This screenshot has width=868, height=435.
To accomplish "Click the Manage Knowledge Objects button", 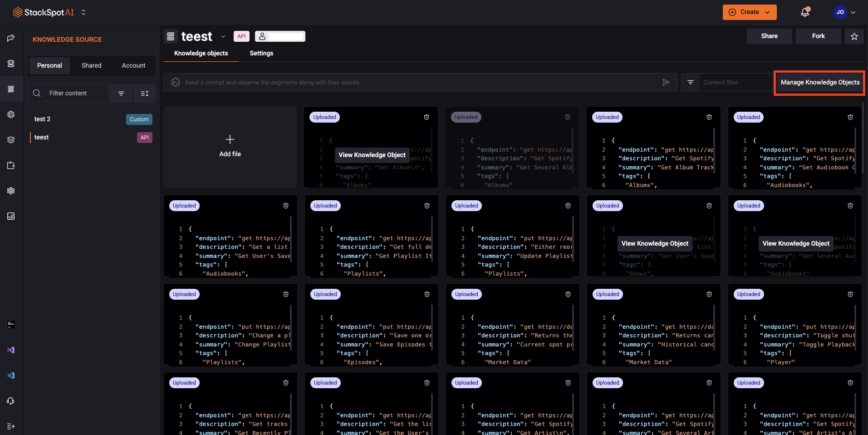I will tap(819, 83).
